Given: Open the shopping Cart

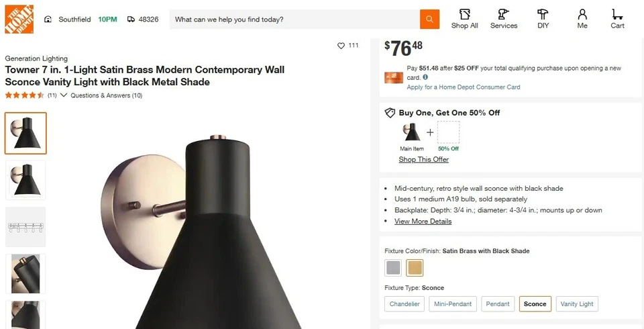Looking at the screenshot, I should 617,19.
